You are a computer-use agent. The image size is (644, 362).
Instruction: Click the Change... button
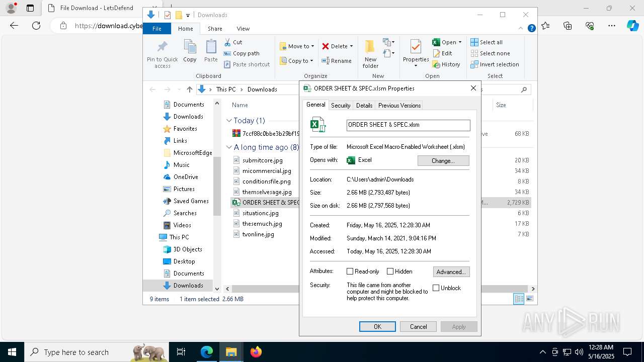(443, 161)
